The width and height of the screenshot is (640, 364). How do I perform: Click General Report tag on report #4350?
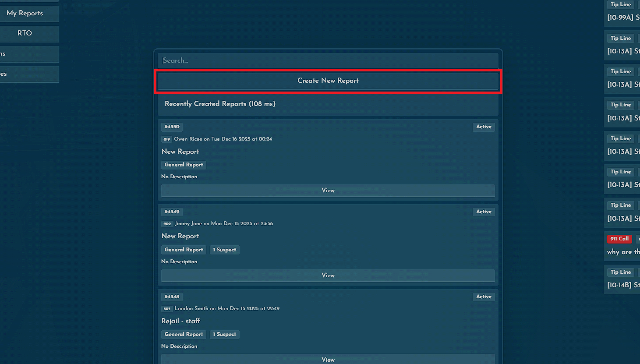184,165
